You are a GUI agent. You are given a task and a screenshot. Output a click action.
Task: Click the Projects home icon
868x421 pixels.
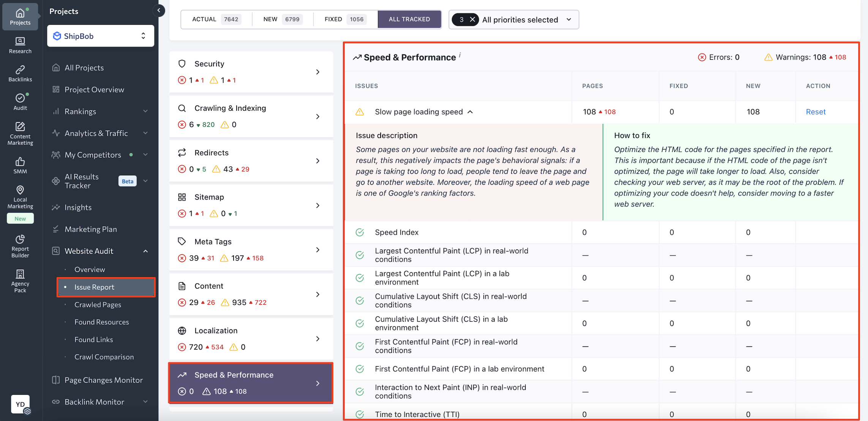pyautogui.click(x=20, y=15)
